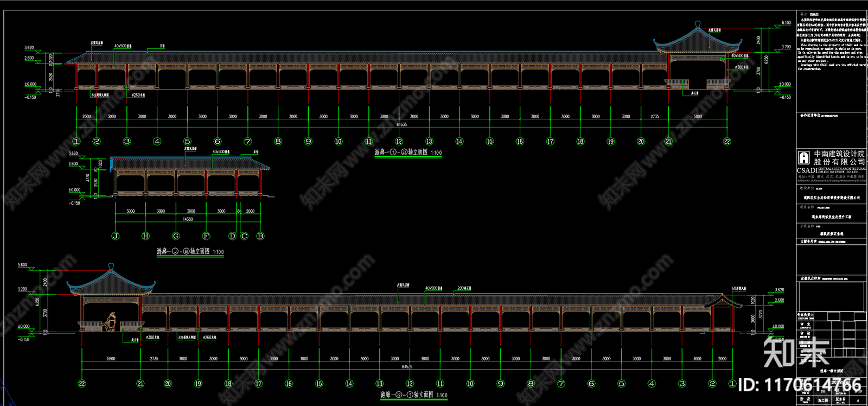
Task: Select ±0.000 mark left of bottom elevation
Action: 23,326
